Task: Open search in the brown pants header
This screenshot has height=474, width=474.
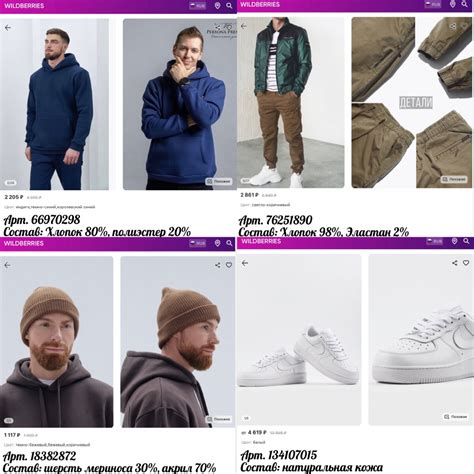Action: pyautogui.click(x=464, y=4)
